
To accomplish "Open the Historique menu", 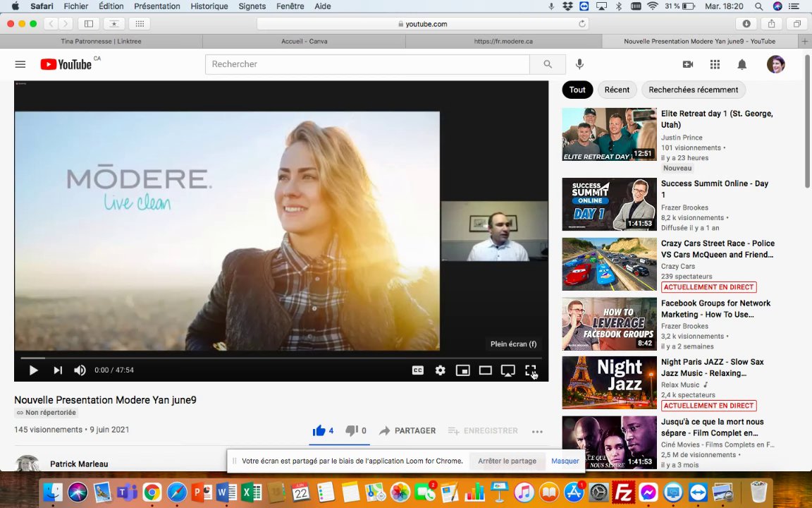I will click(209, 6).
